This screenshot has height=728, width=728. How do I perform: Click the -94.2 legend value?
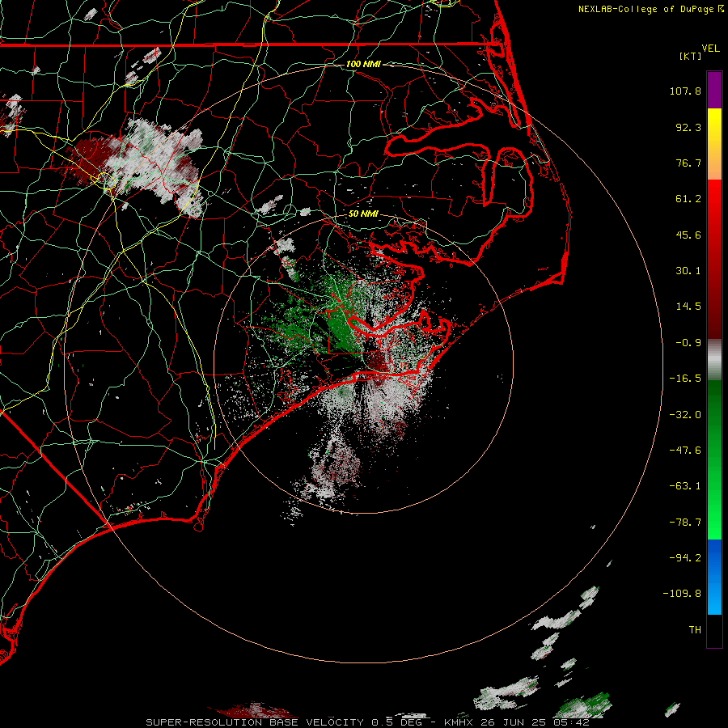685,558
